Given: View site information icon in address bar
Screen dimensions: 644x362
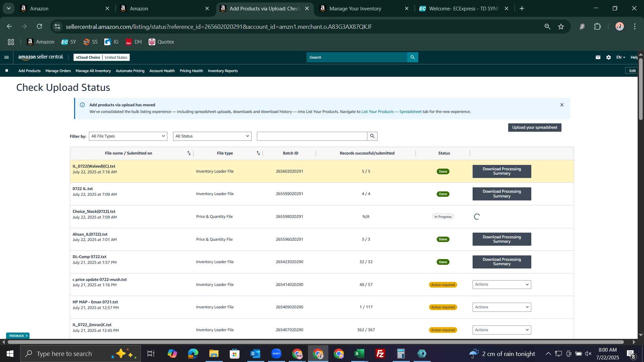Looking at the screenshot, I should pos(57,26).
